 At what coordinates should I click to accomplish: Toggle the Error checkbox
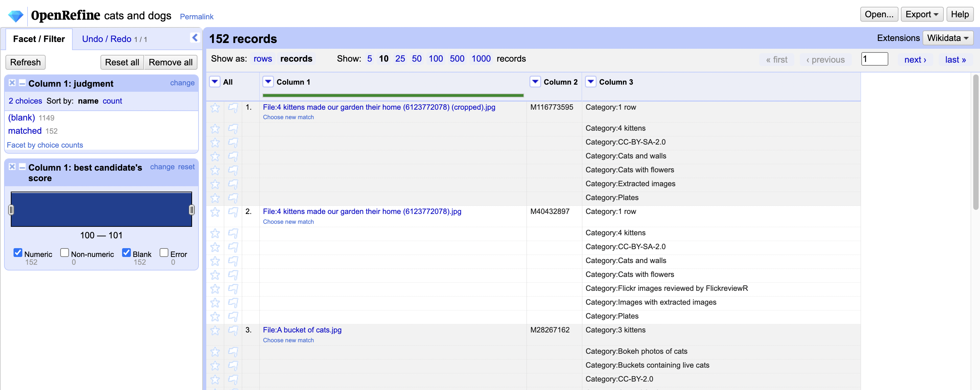[x=164, y=253]
